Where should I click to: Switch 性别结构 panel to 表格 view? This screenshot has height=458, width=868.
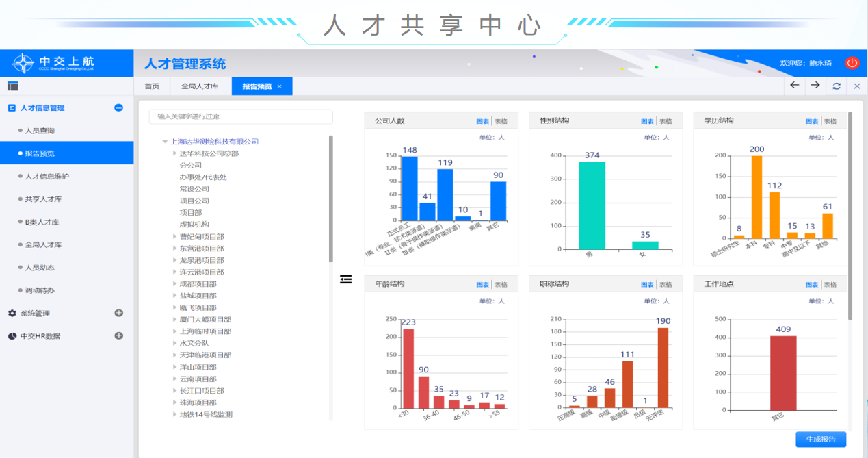click(666, 121)
